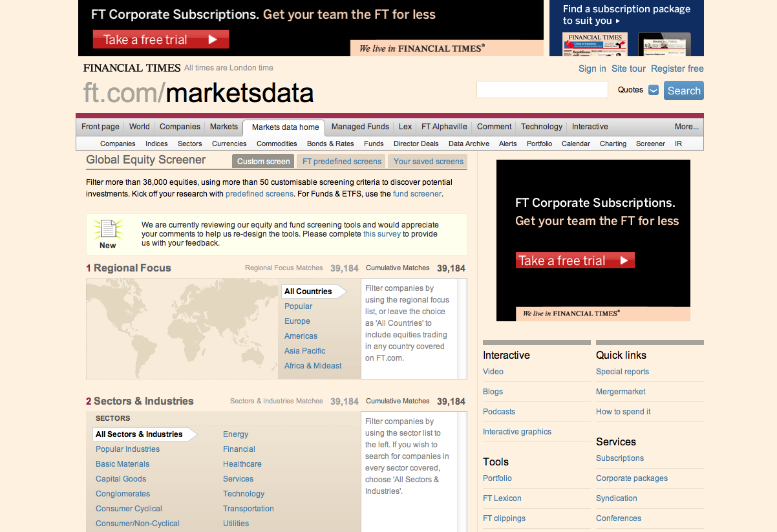Image resolution: width=777 pixels, height=532 pixels.
Task: Expand the More... menu
Action: click(687, 127)
